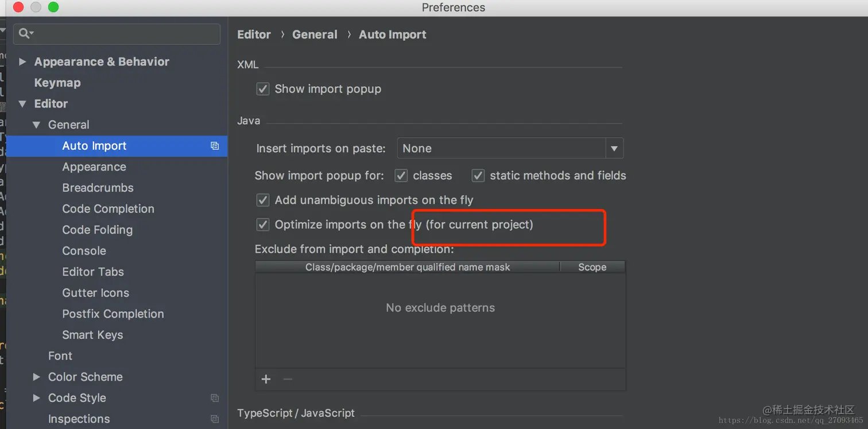868x429 pixels.
Task: Toggle XML Show import popup checkbox
Action: [263, 89]
